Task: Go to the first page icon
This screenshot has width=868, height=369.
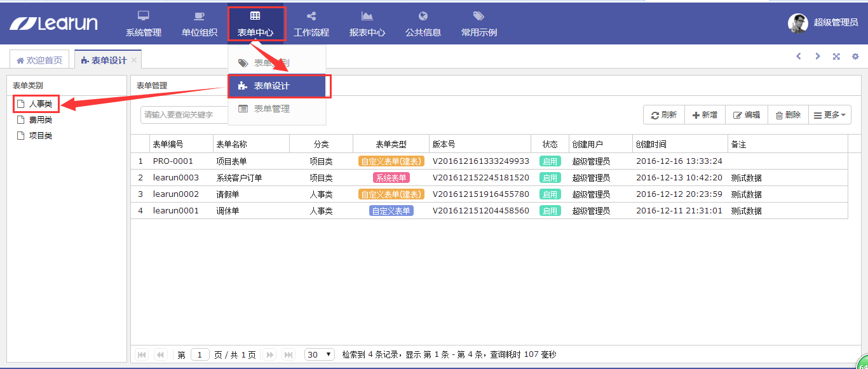Action: tap(142, 354)
